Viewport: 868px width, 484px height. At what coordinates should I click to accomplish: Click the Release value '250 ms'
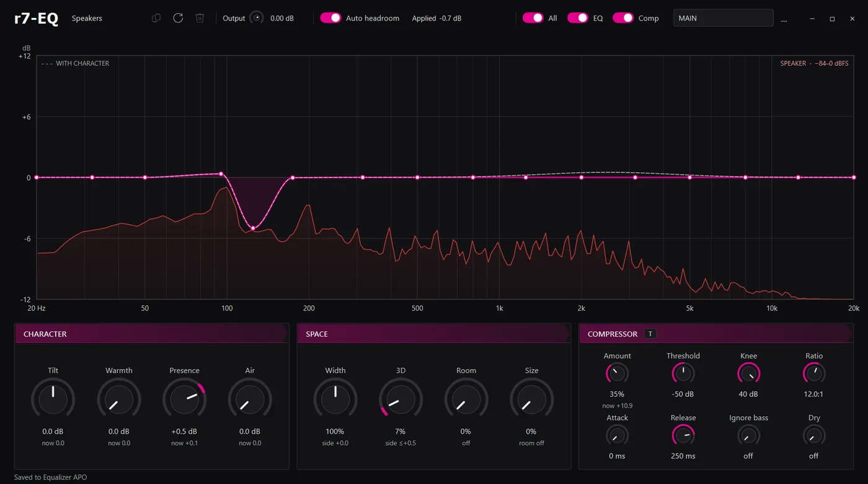(683, 456)
